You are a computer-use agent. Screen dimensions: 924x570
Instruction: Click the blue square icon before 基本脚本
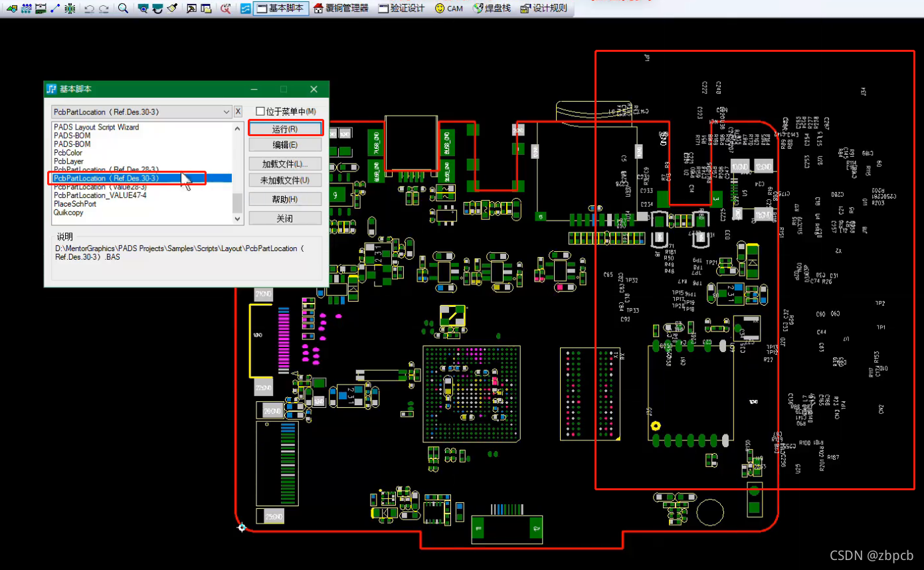[246, 9]
